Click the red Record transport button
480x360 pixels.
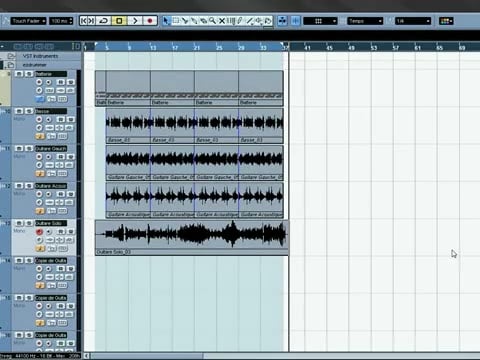[x=150, y=21]
